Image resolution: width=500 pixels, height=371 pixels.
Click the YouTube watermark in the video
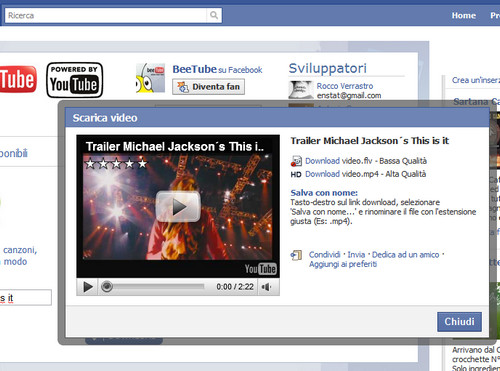tap(261, 269)
